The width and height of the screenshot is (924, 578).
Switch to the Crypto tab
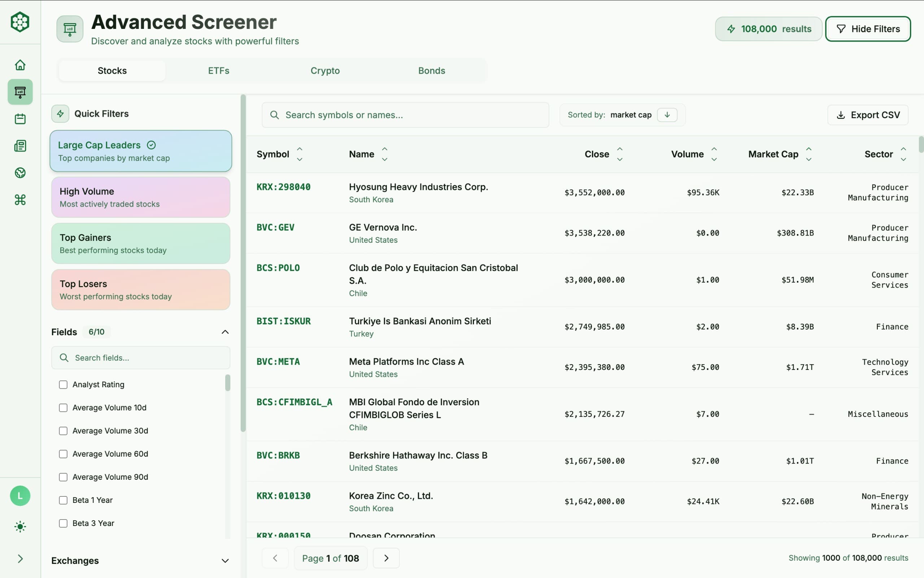[x=325, y=71]
